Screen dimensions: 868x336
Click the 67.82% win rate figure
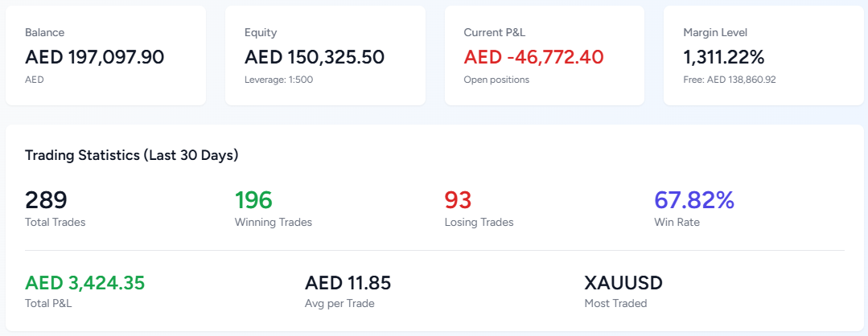[x=694, y=200]
